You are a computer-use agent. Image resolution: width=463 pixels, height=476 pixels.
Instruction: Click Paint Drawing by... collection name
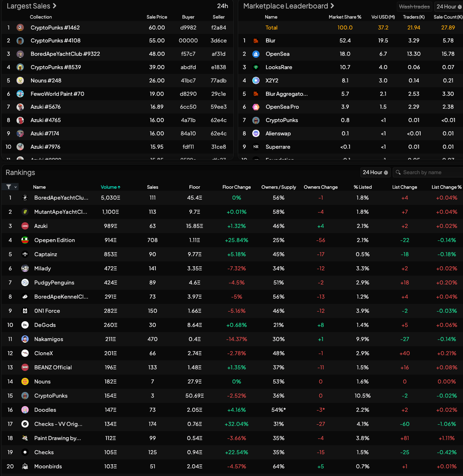(58, 438)
